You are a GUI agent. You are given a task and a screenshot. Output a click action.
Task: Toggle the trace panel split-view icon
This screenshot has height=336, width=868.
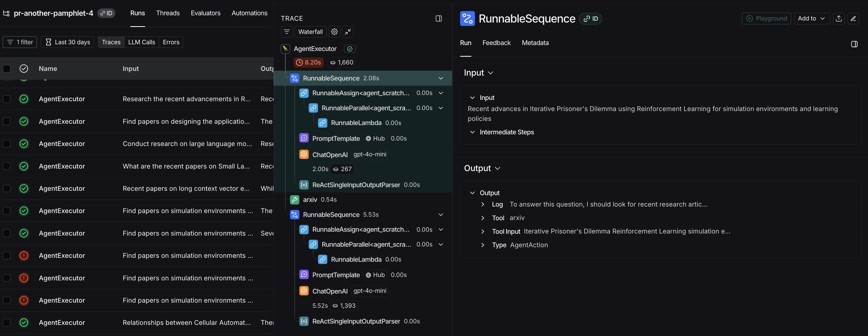[439, 19]
